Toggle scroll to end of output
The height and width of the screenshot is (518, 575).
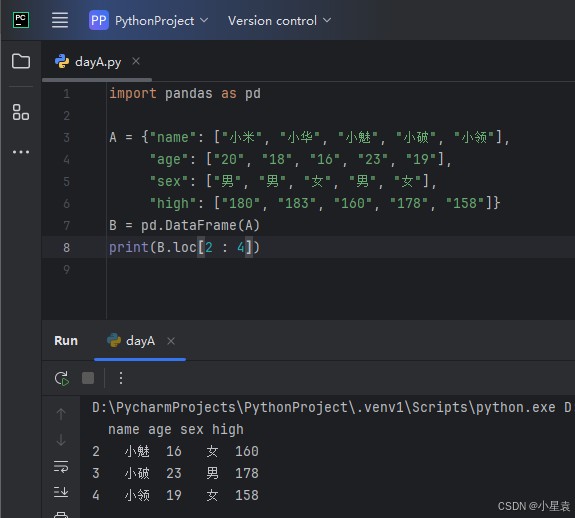coord(61,492)
